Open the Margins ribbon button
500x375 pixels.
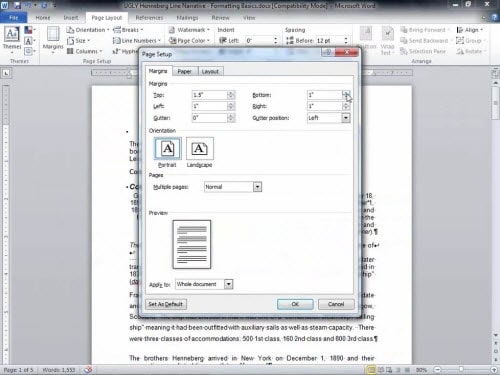53,40
